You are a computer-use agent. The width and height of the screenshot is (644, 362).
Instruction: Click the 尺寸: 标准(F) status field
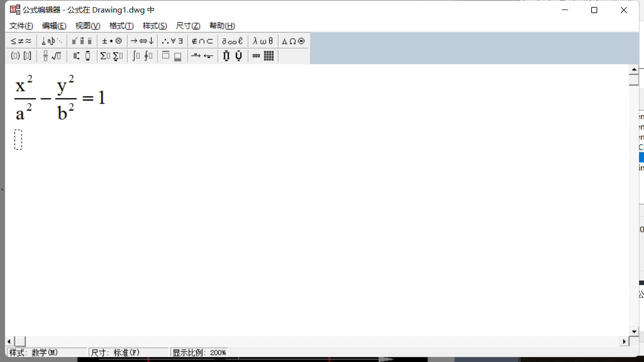click(x=129, y=352)
